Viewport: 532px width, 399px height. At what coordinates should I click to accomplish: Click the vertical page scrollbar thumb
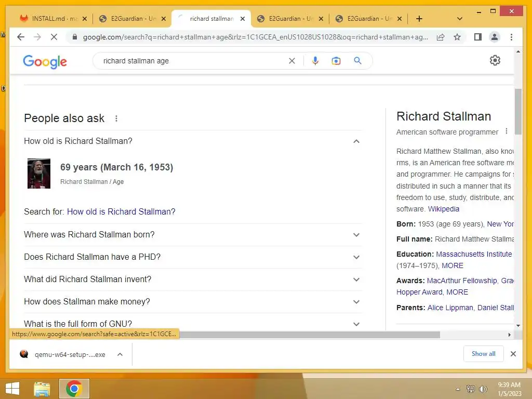pos(518,112)
